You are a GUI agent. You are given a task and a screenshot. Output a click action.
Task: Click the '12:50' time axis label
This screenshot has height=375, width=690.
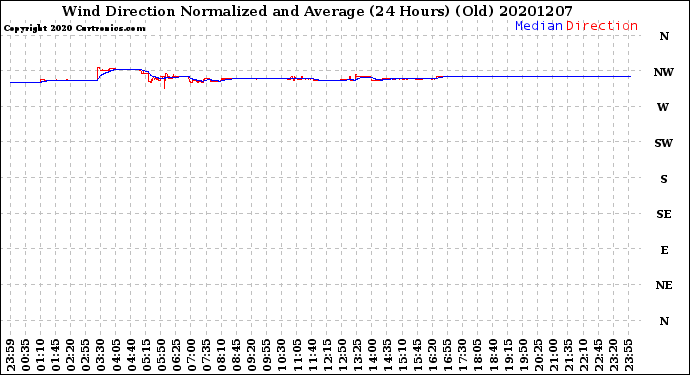coord(342,355)
